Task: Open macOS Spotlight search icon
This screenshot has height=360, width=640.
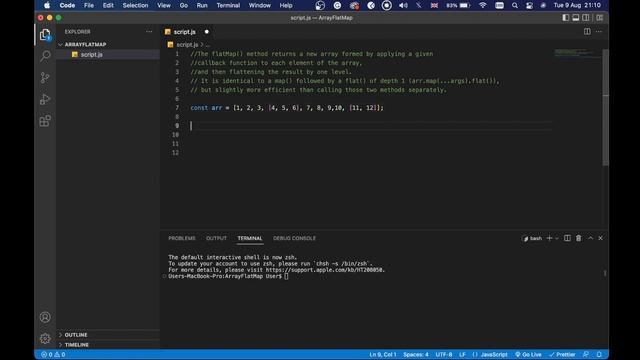Action: click(x=515, y=5)
